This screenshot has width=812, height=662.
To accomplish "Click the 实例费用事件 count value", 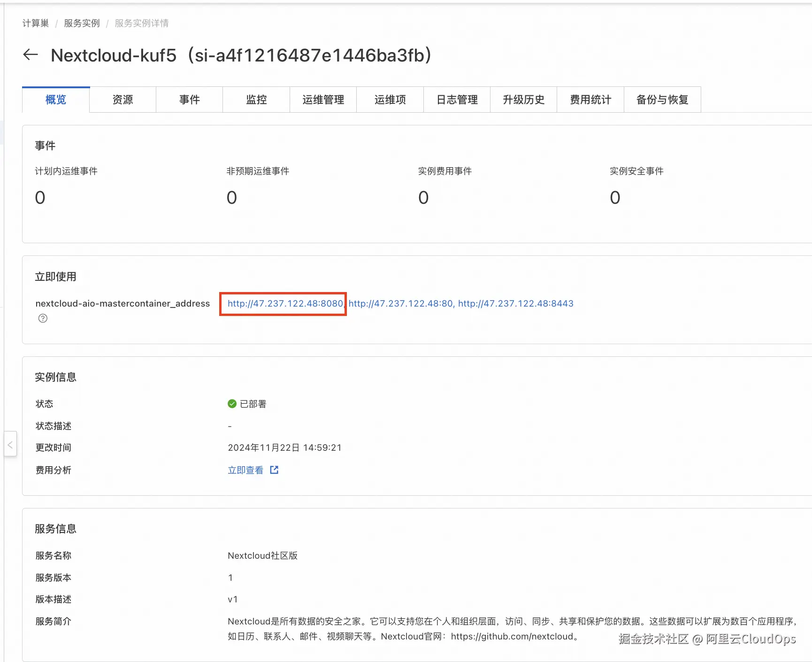I will pos(423,198).
